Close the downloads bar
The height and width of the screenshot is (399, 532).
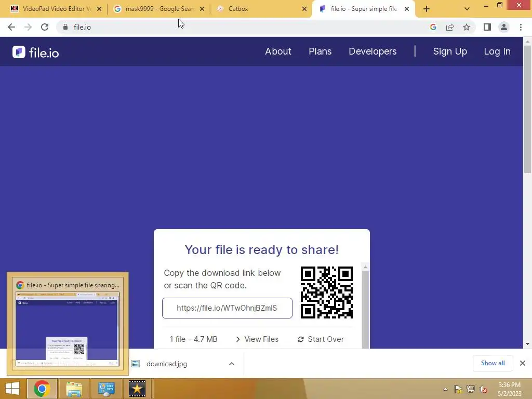(523, 363)
